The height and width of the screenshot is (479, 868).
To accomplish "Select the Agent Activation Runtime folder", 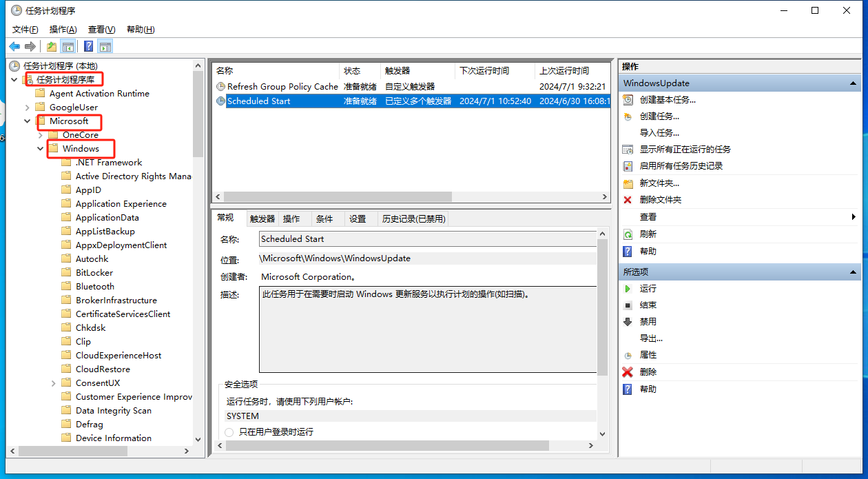I will (99, 93).
